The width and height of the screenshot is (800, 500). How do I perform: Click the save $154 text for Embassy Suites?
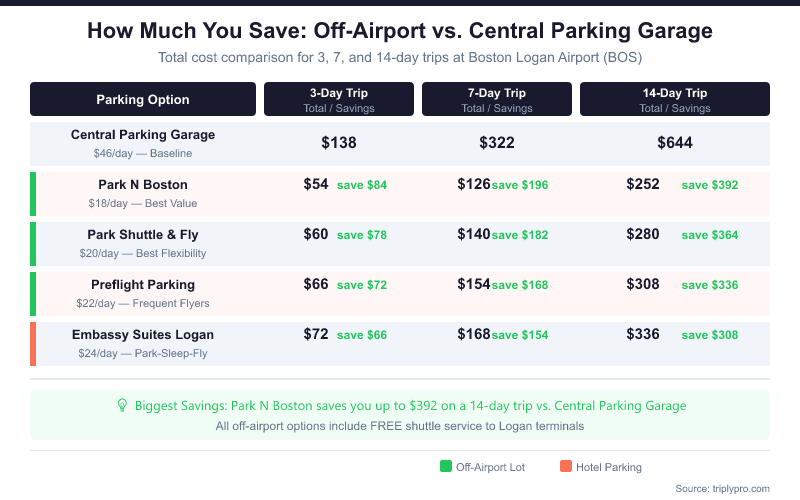pyautogui.click(x=520, y=335)
